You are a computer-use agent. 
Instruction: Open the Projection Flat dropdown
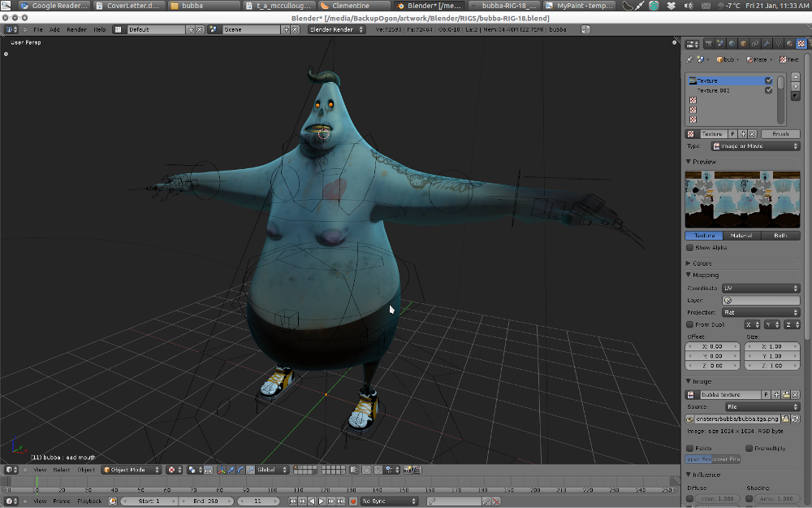[x=761, y=312]
